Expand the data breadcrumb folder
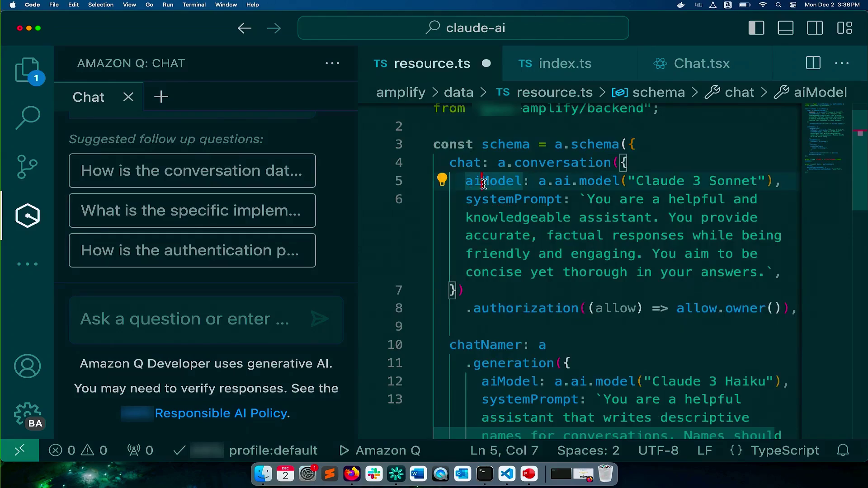868x488 pixels. pos(458,92)
